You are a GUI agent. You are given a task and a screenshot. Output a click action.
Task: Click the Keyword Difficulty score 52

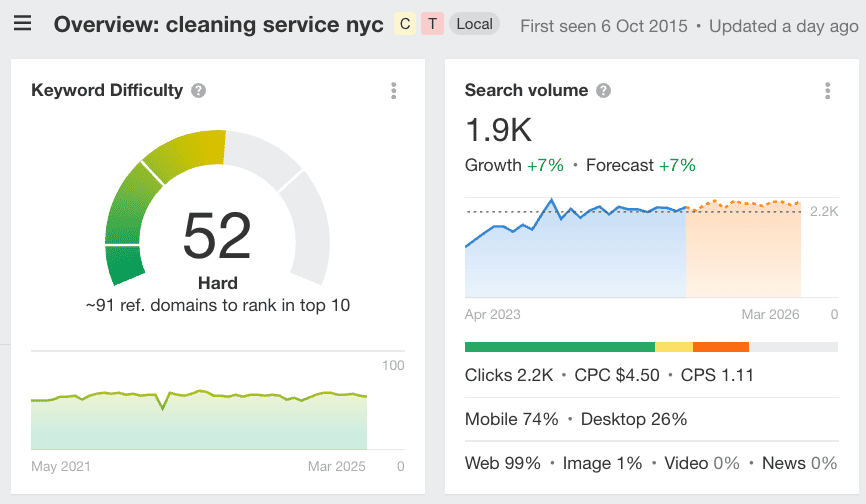click(217, 236)
